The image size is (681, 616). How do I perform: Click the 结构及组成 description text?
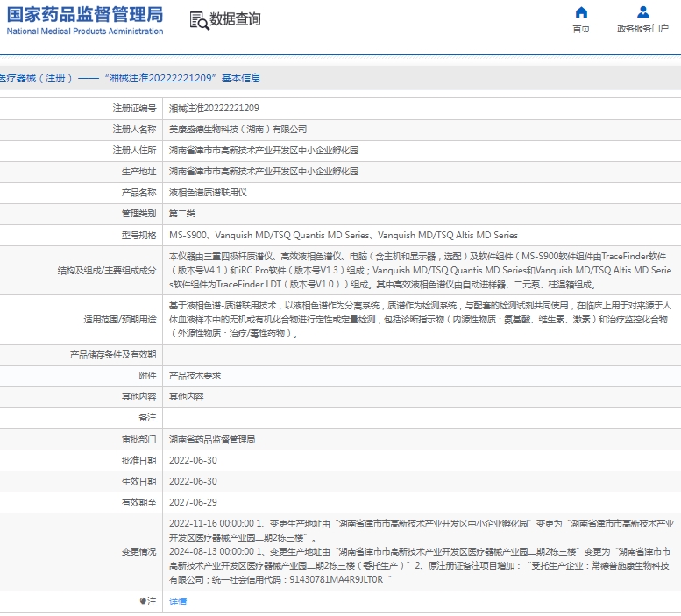pos(421,271)
